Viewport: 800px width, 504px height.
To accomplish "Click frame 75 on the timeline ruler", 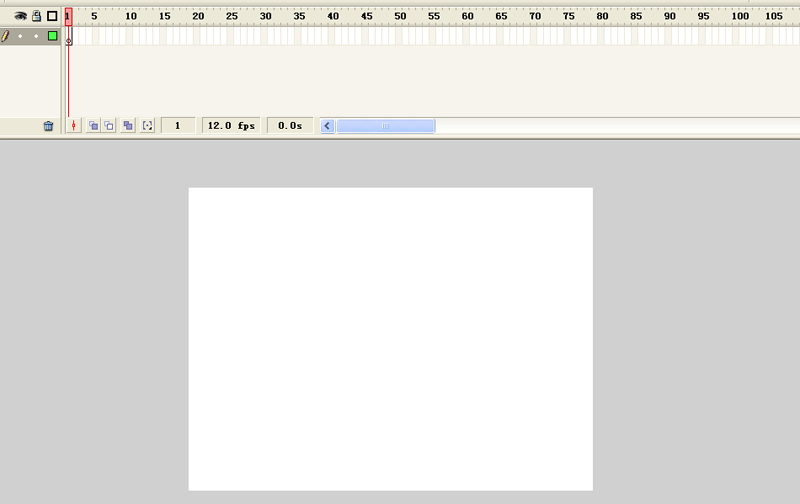I will pyautogui.click(x=567, y=16).
